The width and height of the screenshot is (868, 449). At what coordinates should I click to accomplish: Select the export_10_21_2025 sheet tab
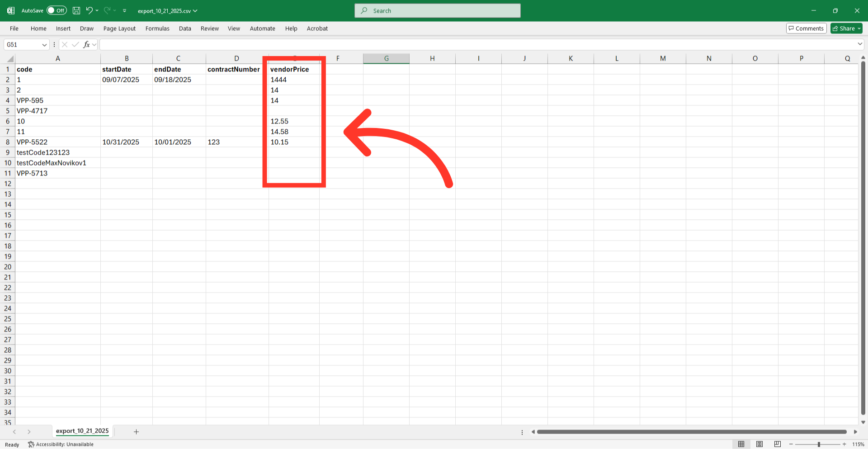[82, 431]
